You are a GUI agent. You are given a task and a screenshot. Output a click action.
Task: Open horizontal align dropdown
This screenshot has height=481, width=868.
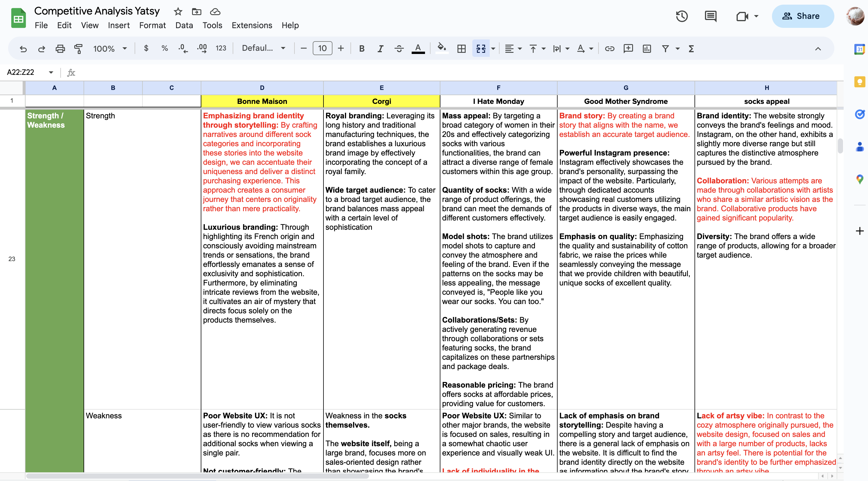click(x=513, y=48)
